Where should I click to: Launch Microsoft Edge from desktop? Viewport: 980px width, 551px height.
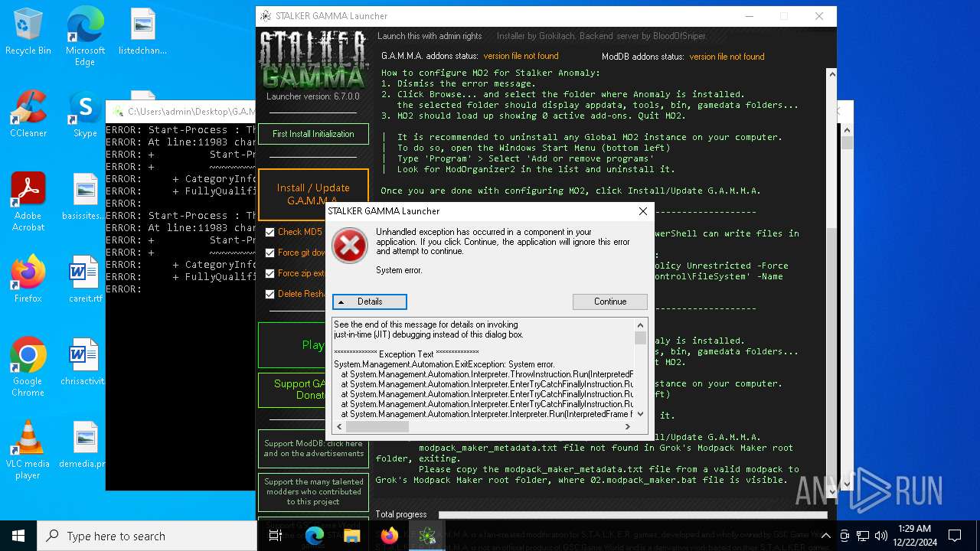(x=85, y=37)
